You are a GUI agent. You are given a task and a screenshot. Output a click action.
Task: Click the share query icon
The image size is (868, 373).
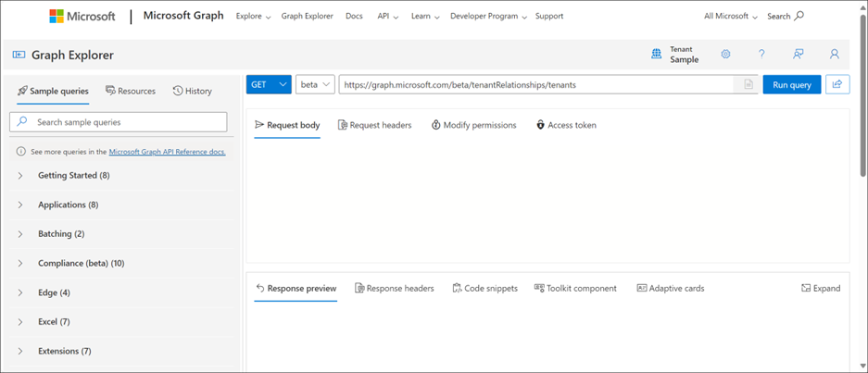click(837, 84)
